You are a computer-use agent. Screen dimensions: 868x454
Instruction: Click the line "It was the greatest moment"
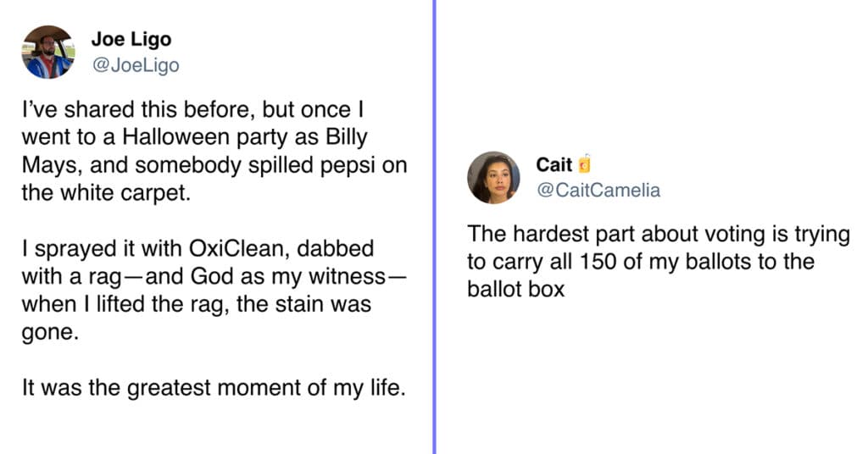click(x=214, y=388)
